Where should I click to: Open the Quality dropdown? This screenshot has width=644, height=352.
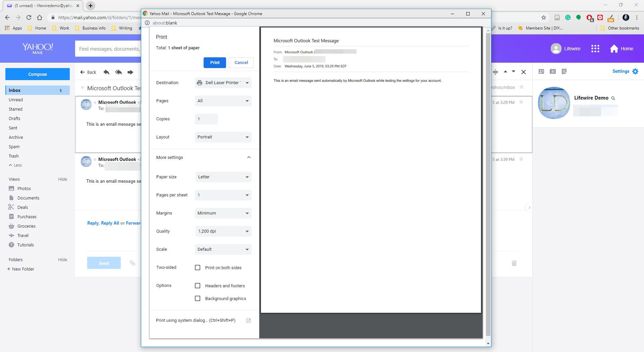(223, 231)
